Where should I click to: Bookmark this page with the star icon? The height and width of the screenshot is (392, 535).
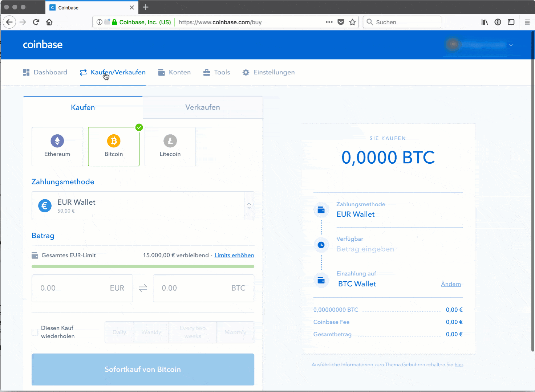click(352, 22)
